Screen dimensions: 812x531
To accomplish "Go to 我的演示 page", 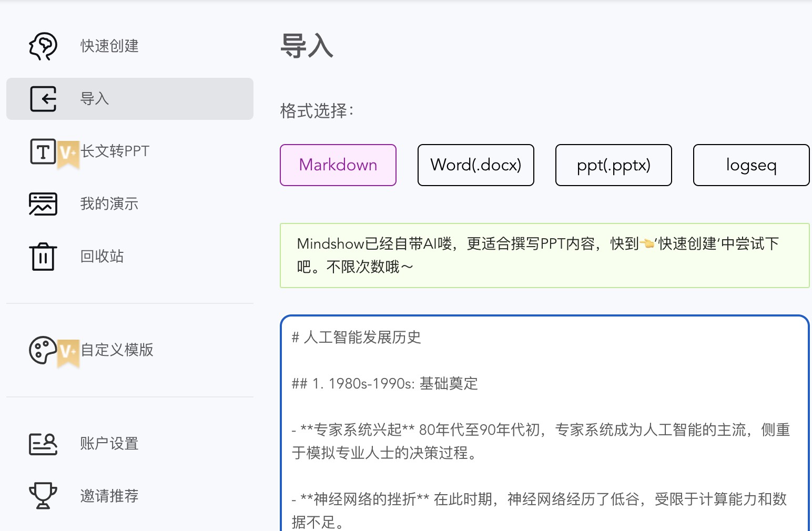I will (109, 204).
